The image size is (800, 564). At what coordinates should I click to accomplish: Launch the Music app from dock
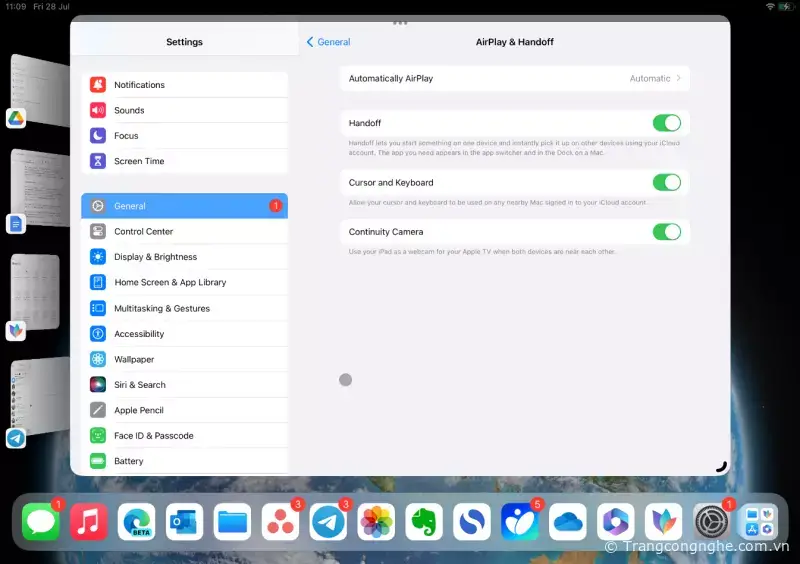(x=89, y=522)
